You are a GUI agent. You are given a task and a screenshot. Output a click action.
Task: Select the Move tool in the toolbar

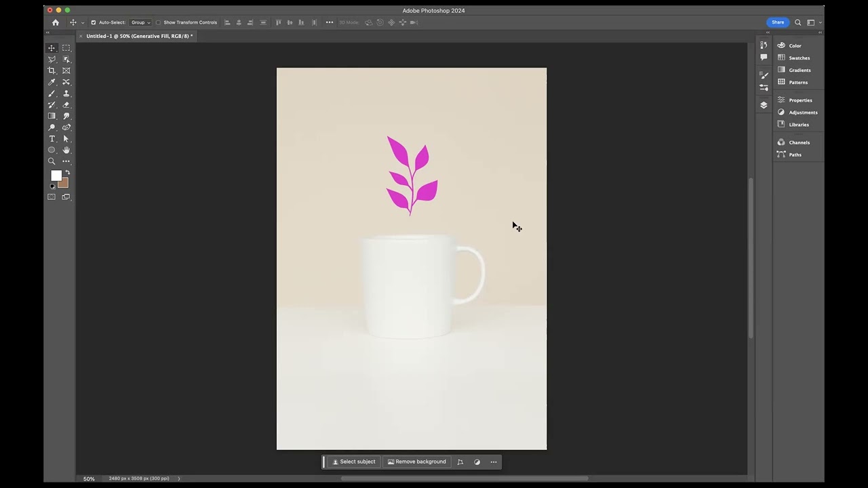click(52, 48)
